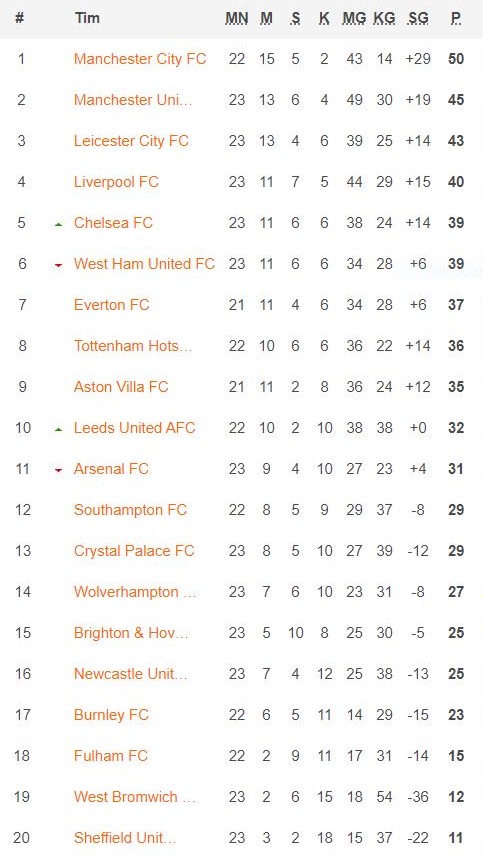Click the KG column header
The width and height of the screenshot is (483, 859).
coord(384,18)
